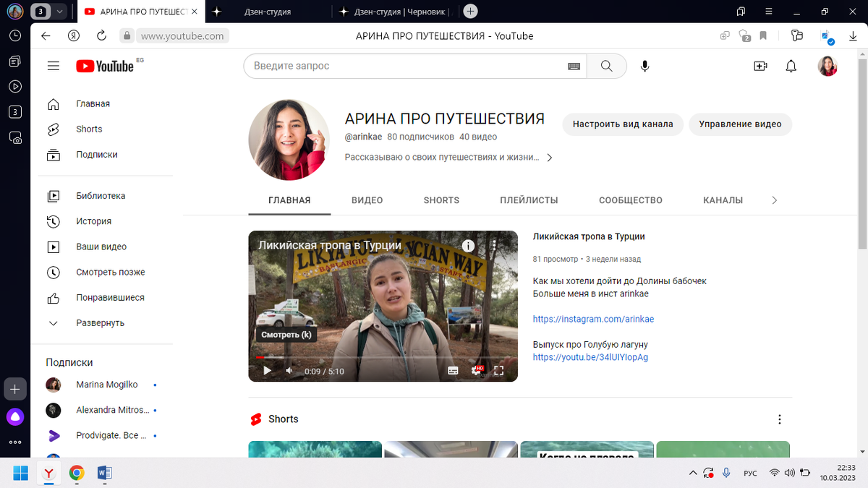The height and width of the screenshot is (488, 868).
Task: Switch to the КАНАЛЫ channel tab
Action: 723,200
